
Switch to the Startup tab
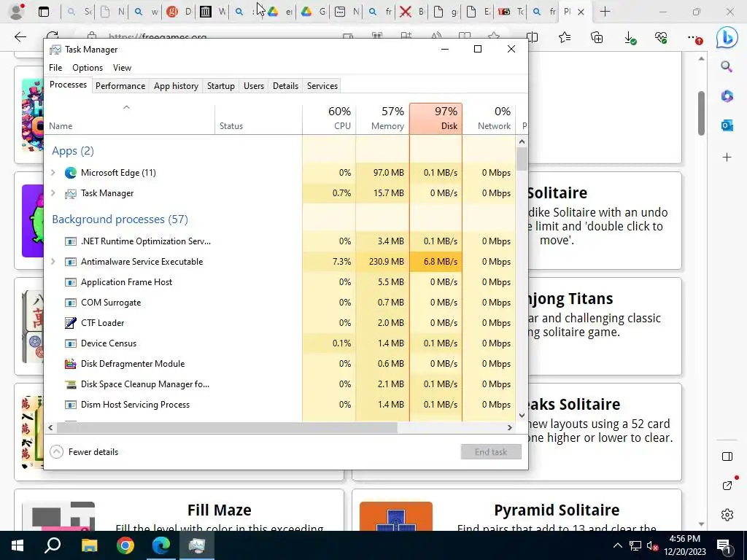point(220,86)
